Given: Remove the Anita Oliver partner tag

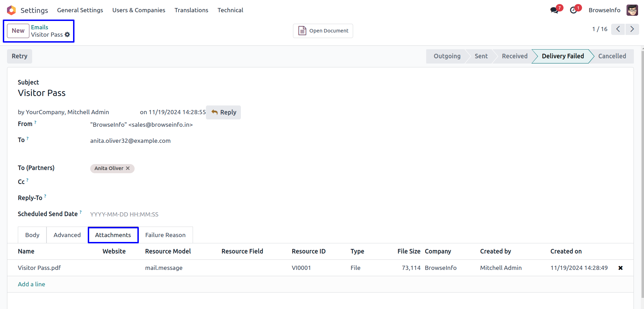Looking at the screenshot, I should (128, 168).
